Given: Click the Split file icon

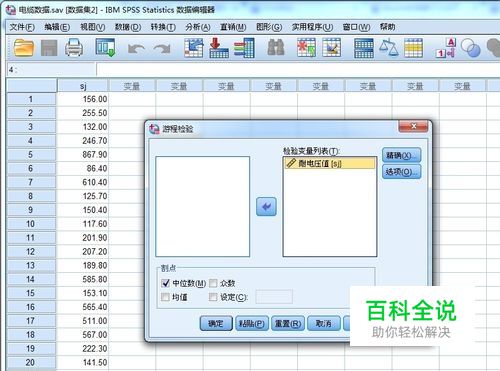Looking at the screenshot, I should click(364, 48).
